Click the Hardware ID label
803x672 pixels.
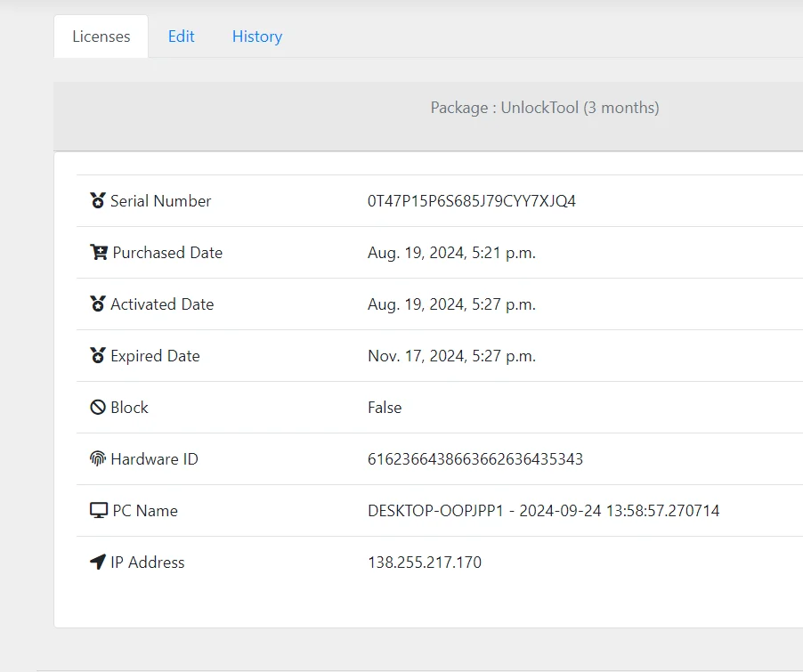pyautogui.click(x=155, y=459)
